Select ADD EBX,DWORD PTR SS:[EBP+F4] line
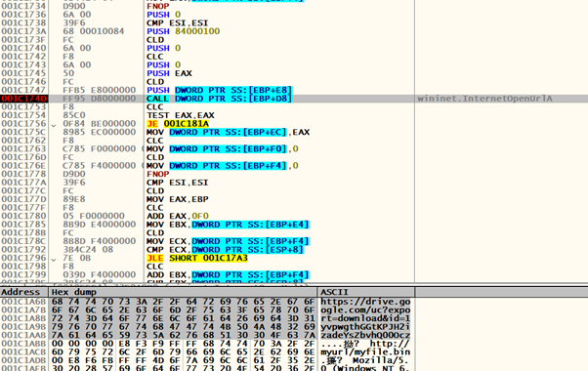 [x=228, y=274]
